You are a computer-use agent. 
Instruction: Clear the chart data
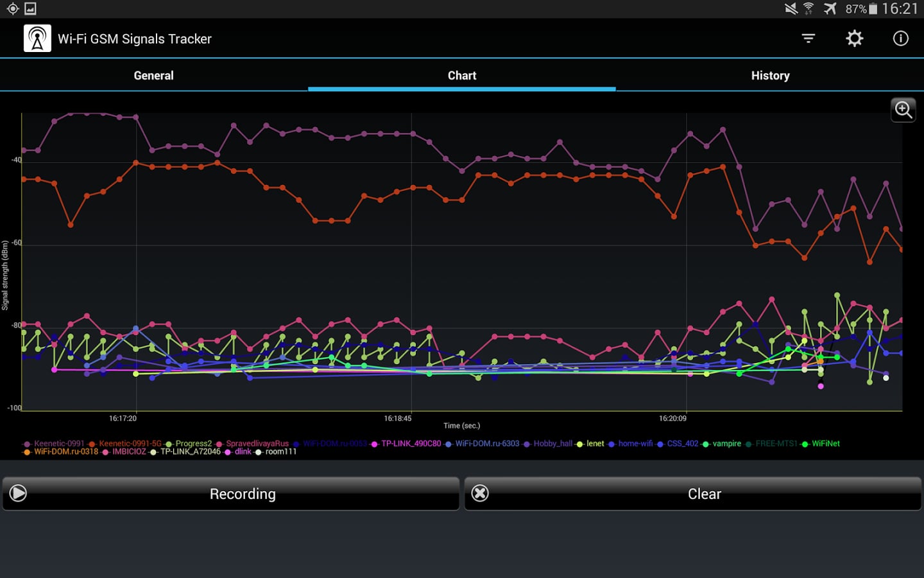point(693,493)
